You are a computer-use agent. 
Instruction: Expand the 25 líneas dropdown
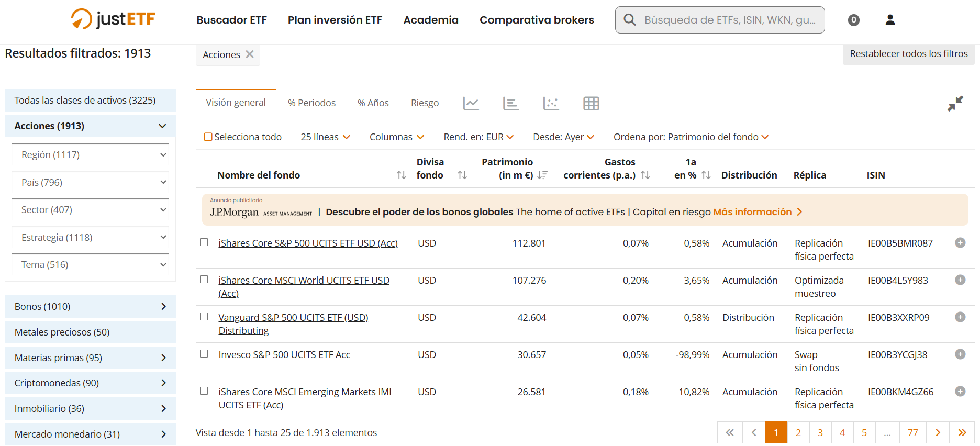point(325,137)
